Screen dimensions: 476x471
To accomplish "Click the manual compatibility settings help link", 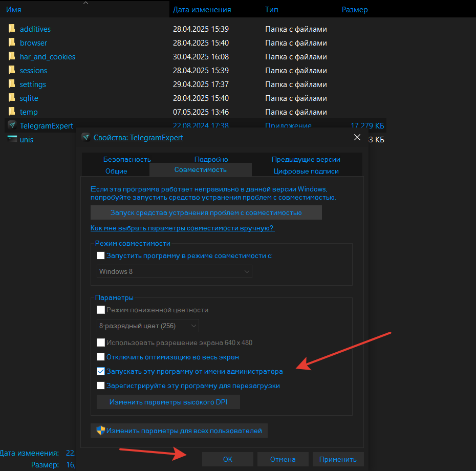I will click(x=182, y=228).
